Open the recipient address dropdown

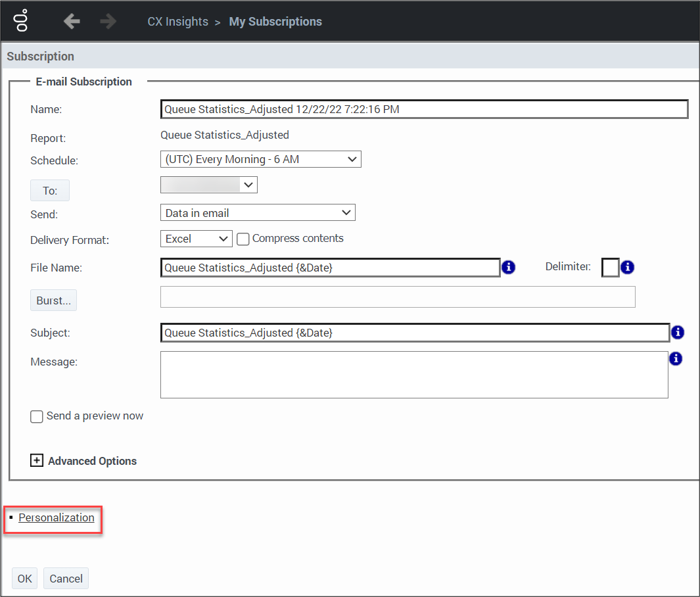pos(208,185)
